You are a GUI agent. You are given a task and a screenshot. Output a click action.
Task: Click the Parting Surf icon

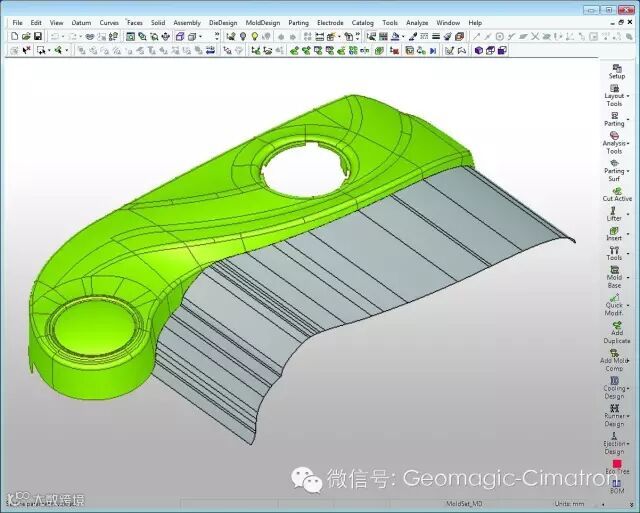coord(614,163)
